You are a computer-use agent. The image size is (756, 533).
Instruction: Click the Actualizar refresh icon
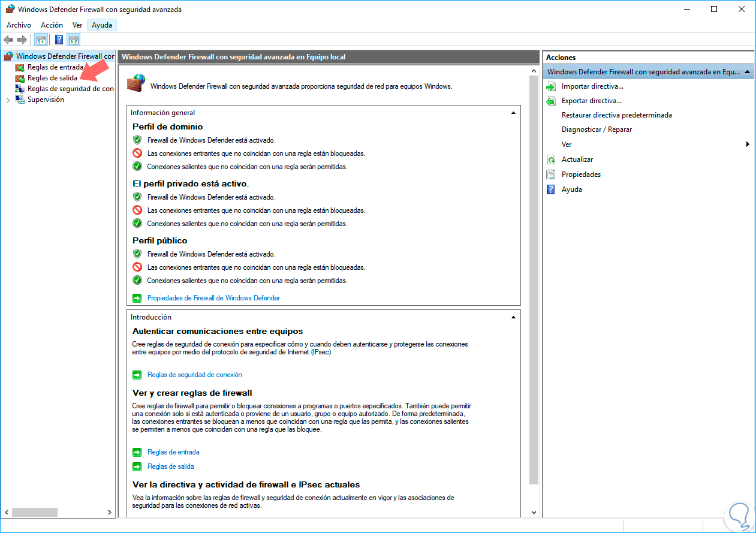[x=551, y=160]
